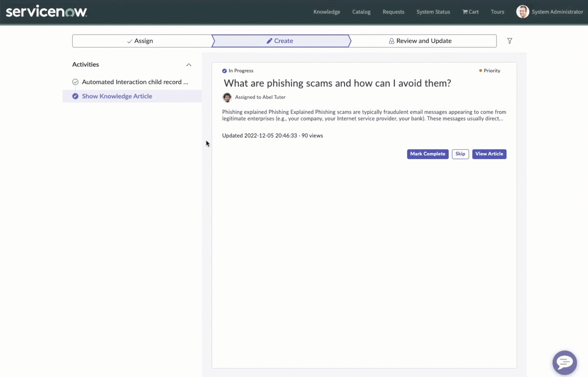The width and height of the screenshot is (588, 377).
Task: Click the System Administrator avatar
Action: coord(522,11)
